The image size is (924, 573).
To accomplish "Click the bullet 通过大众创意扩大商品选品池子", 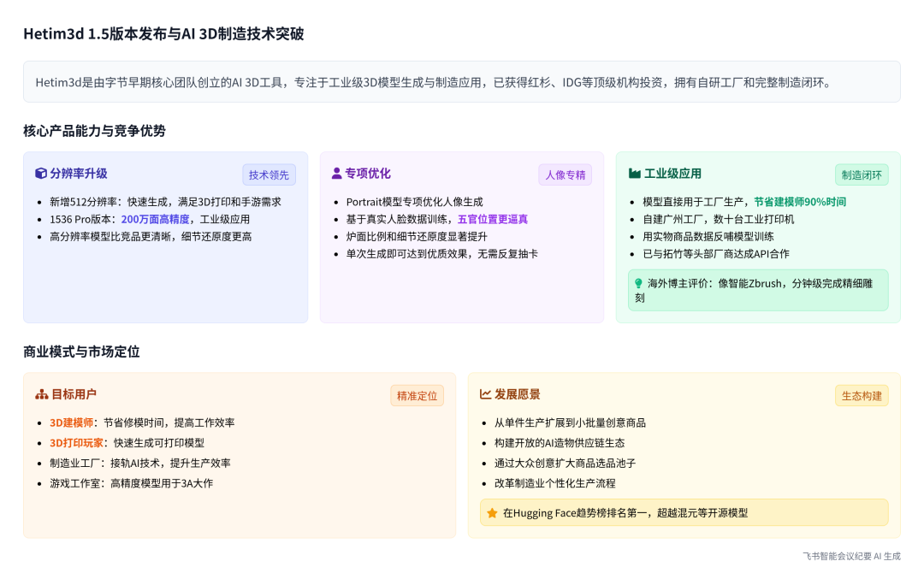I will click(565, 463).
